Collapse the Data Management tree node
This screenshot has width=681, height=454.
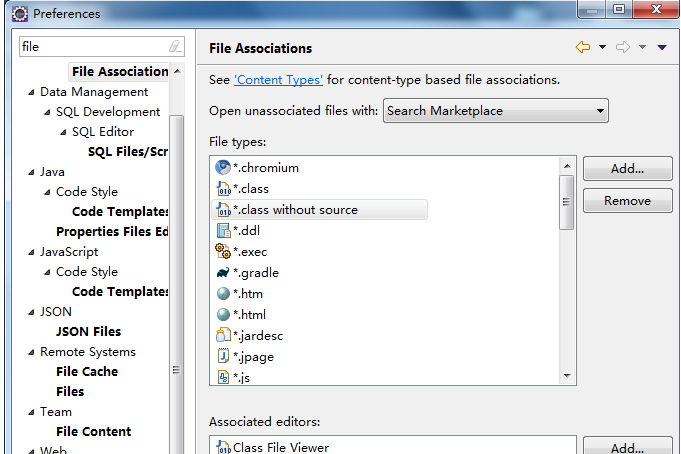(31, 92)
